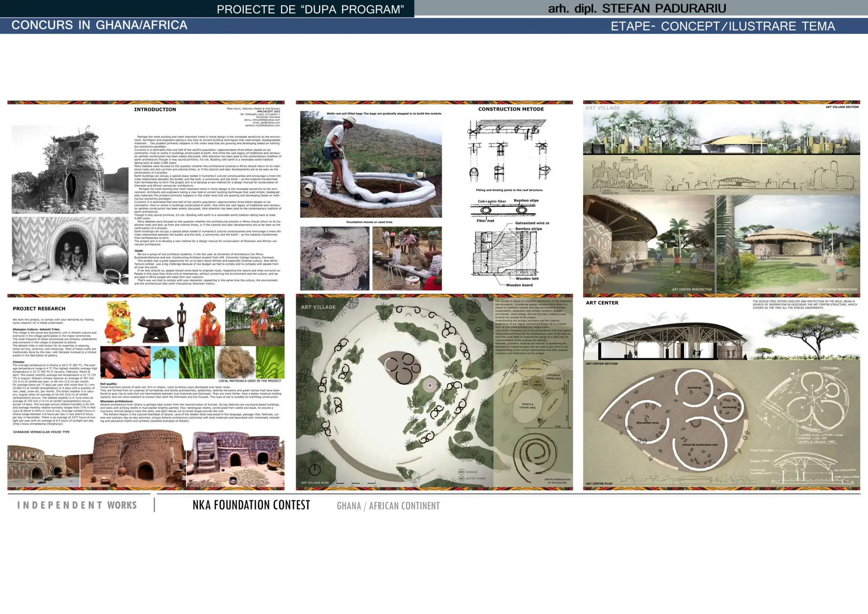The height and width of the screenshot is (614, 868).
Task: Click the SW circle marker on map
Action: (x=472, y=320)
